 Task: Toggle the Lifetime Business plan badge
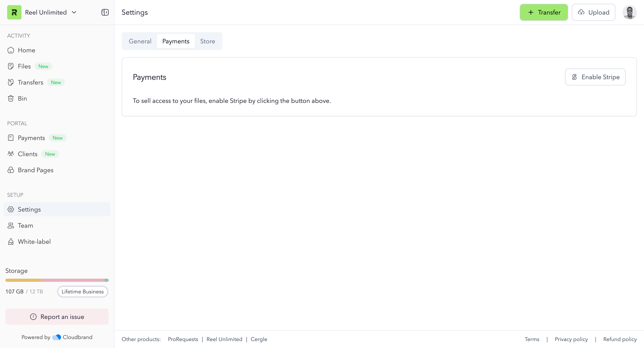pyautogui.click(x=83, y=291)
